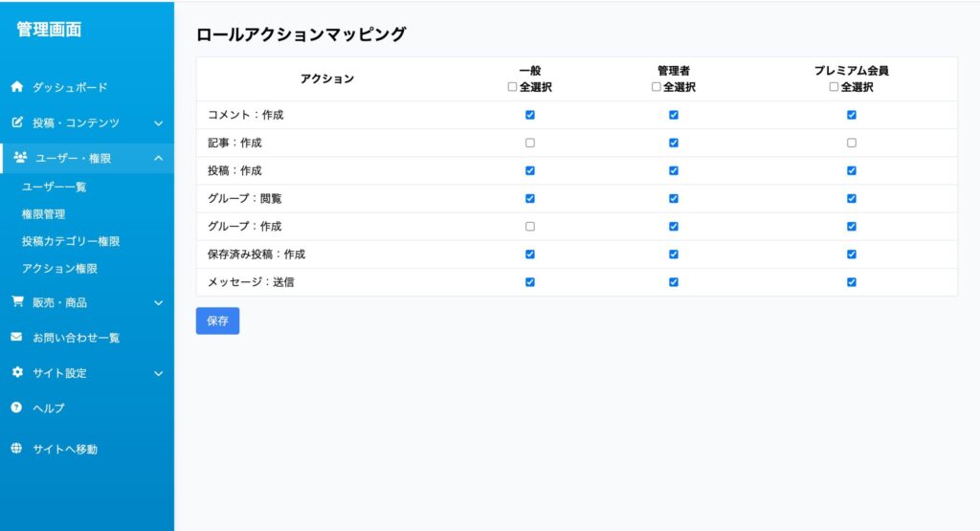Tick グループ:作成 checkbox for 一般
980x531 pixels.
[x=530, y=226]
